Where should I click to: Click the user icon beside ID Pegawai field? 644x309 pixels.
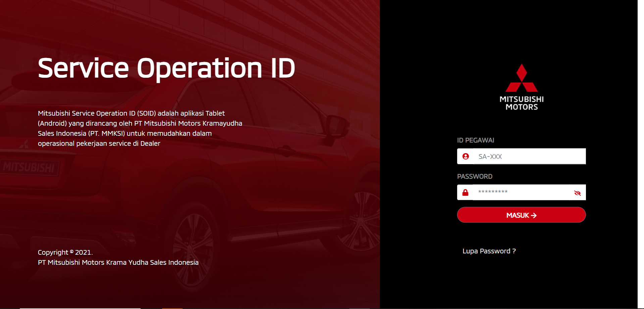[x=465, y=157]
